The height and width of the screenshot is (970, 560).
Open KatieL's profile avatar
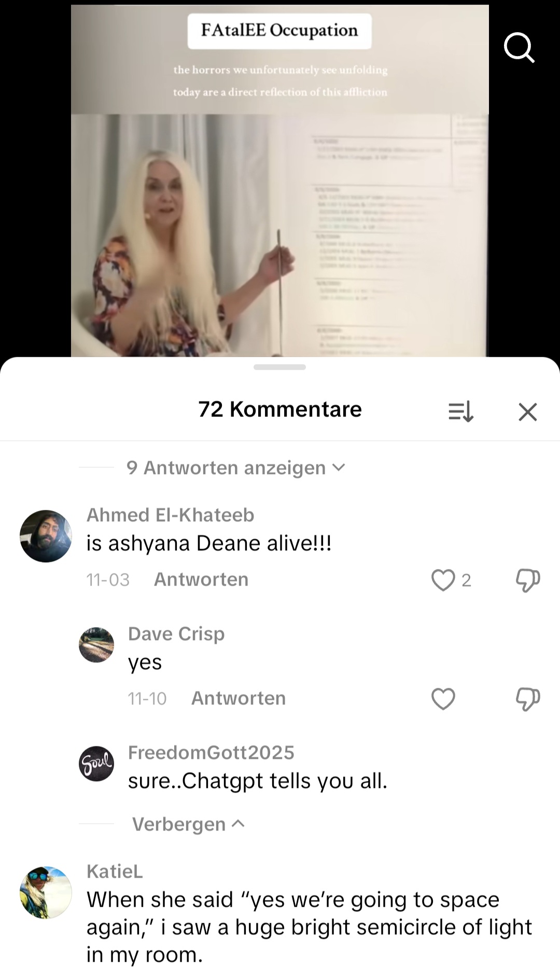tap(46, 892)
